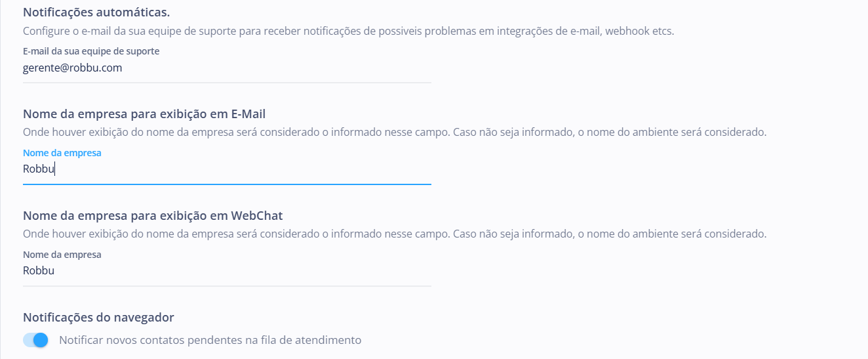868x359 pixels.
Task: Click gray 'Nome da empresa' label in WebChat section
Action: pos(62,255)
